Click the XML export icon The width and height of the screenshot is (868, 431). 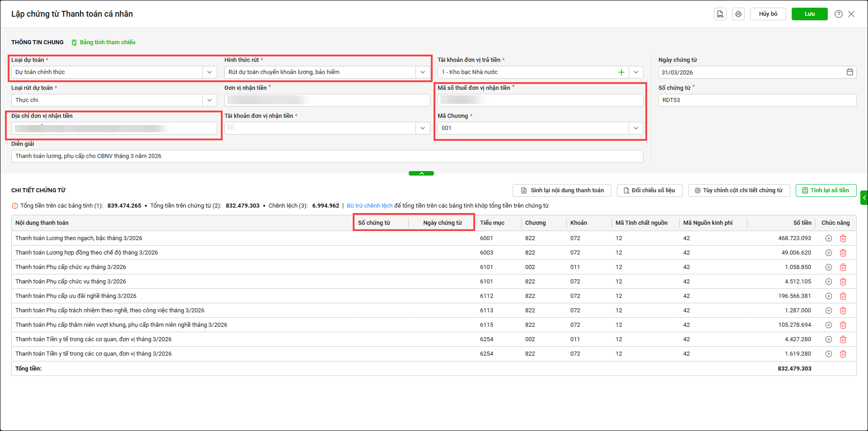point(720,14)
